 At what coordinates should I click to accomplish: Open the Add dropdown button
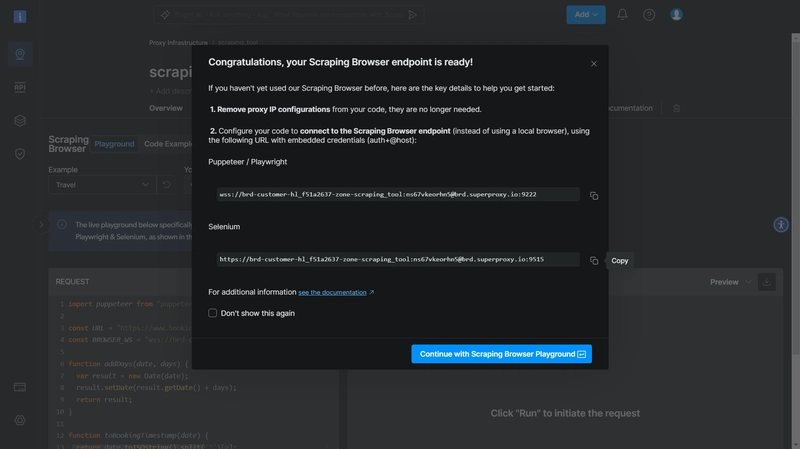tap(586, 15)
